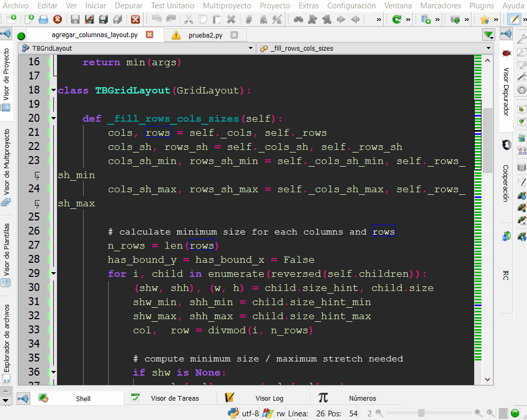This screenshot has height=420, width=527.
Task: Collapse the fold marker at line 20
Action: 53,119
